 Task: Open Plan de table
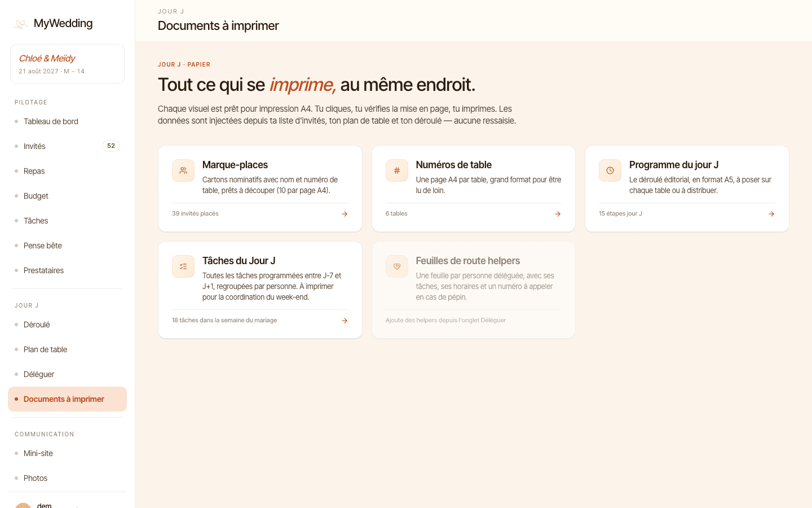pos(67,349)
